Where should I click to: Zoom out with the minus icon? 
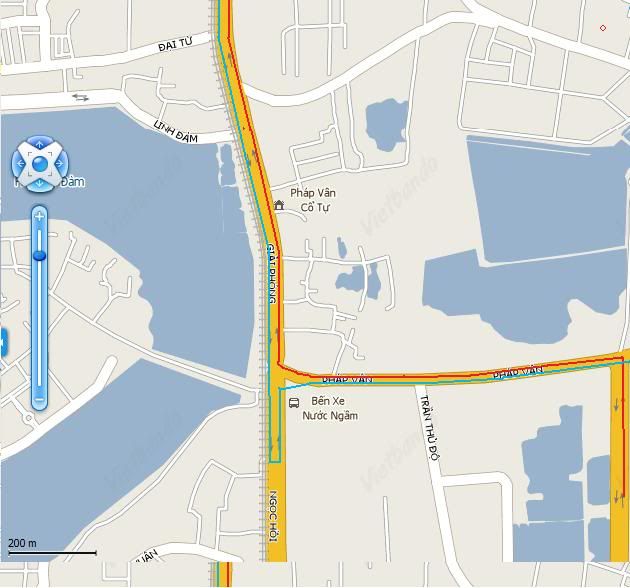pos(39,400)
